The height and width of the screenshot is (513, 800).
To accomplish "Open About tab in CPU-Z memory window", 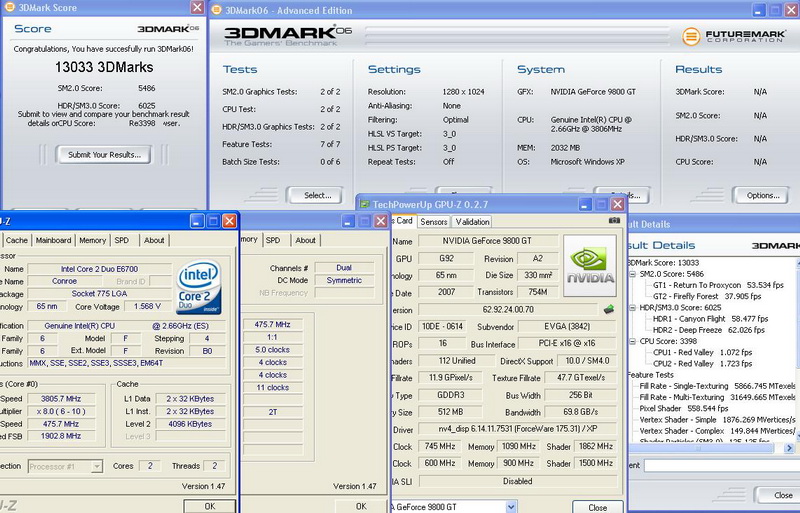I will [306, 240].
